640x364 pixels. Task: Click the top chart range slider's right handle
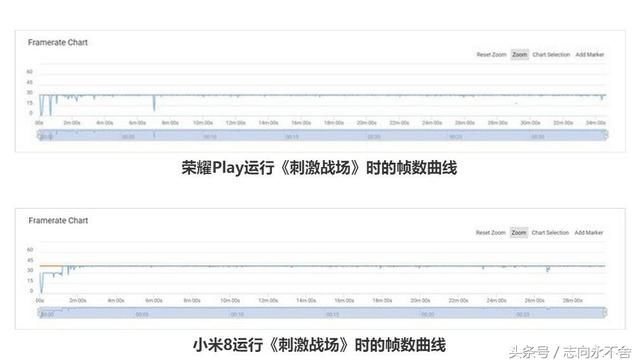click(606, 135)
